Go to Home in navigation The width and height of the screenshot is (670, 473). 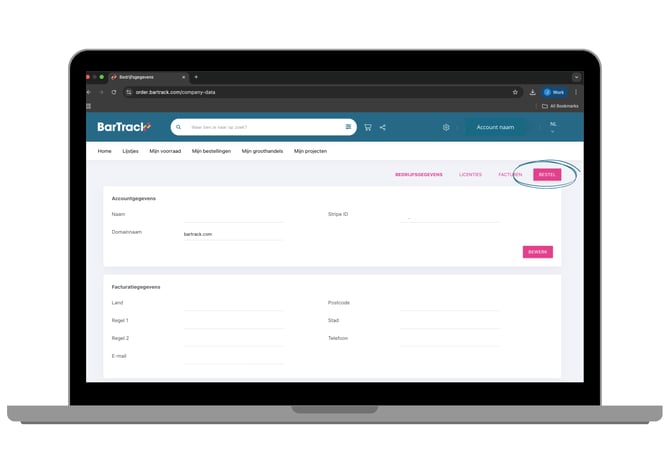coord(104,151)
